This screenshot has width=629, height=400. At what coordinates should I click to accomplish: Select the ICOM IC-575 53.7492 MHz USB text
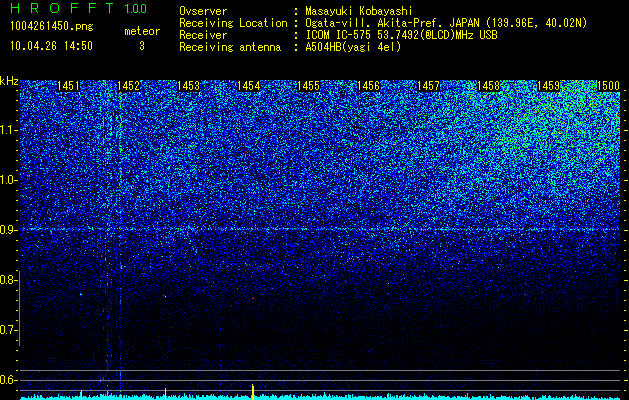[402, 35]
